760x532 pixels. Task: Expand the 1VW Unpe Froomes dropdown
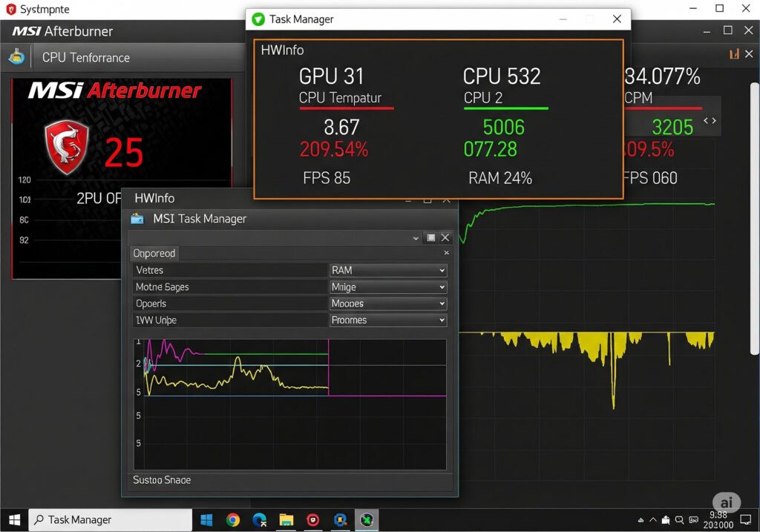click(x=388, y=321)
